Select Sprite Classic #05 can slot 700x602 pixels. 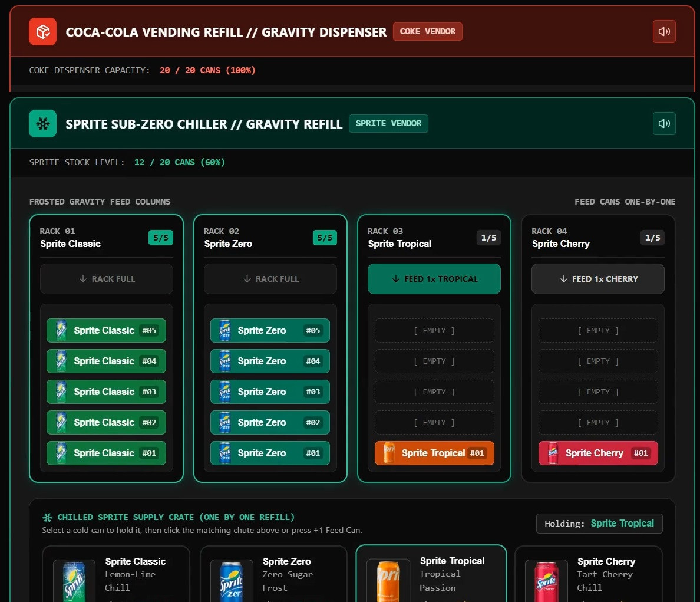(106, 330)
